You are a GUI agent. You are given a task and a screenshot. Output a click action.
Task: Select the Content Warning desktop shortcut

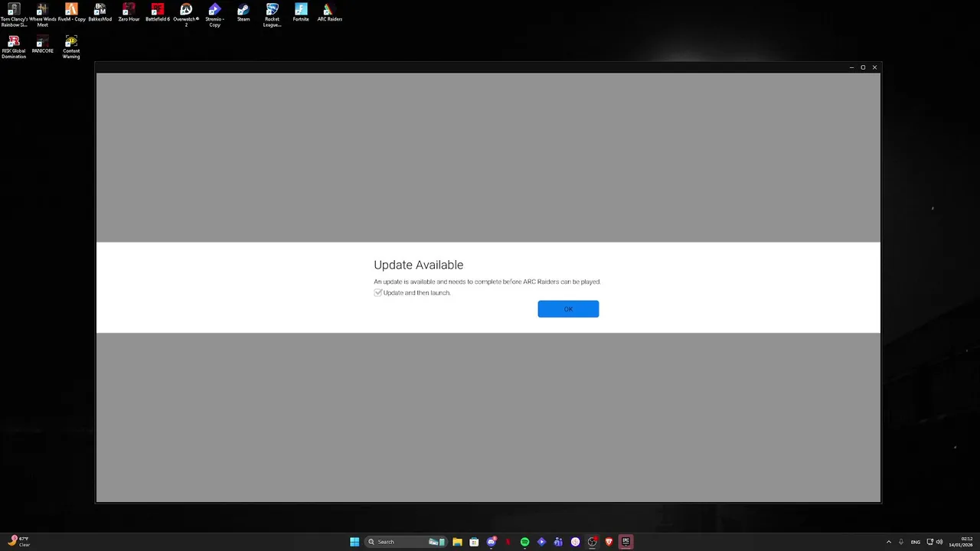click(71, 47)
